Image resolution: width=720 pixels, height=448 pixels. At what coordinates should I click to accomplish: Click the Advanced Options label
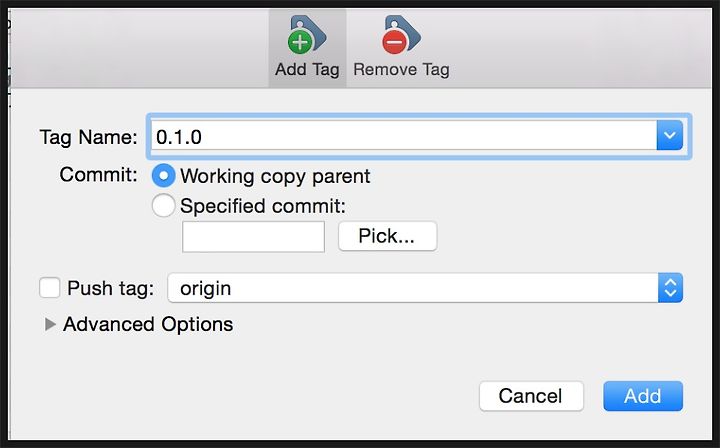(x=148, y=324)
